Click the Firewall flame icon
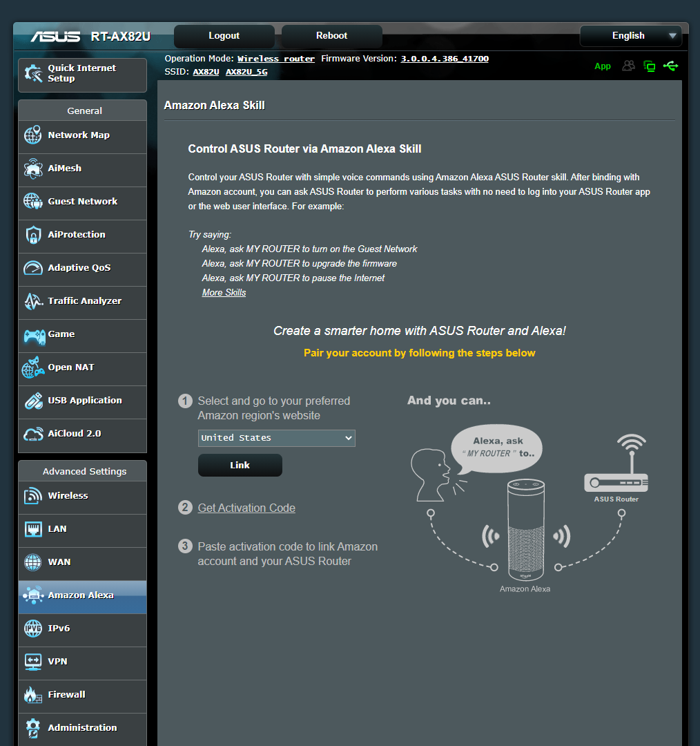 pos(33,695)
